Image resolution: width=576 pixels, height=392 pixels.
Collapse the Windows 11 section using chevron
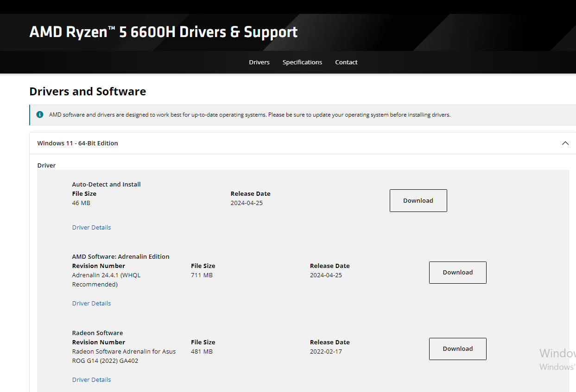(565, 143)
